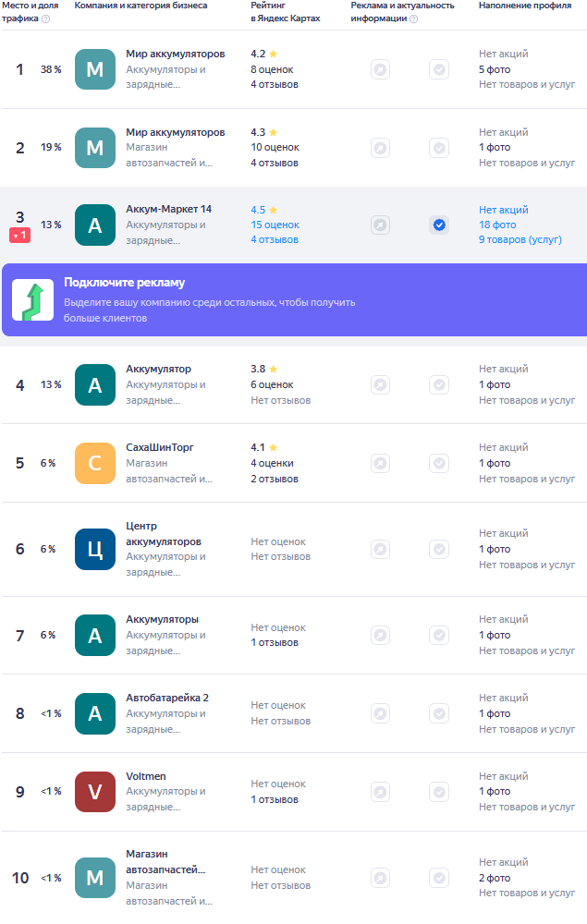
Task: Click the help icon next to 'Место и доля трафика'
Action: (46, 18)
